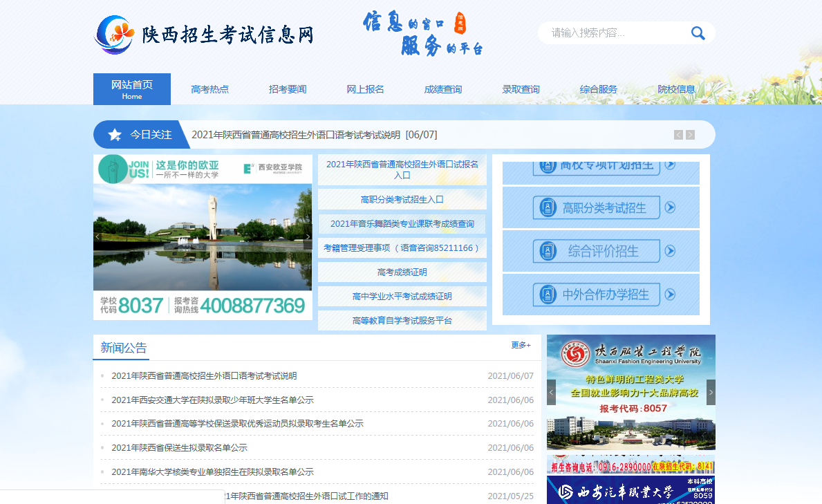Open the 高职分类考试招生 button
This screenshot has height=504, width=822.
coord(601,207)
